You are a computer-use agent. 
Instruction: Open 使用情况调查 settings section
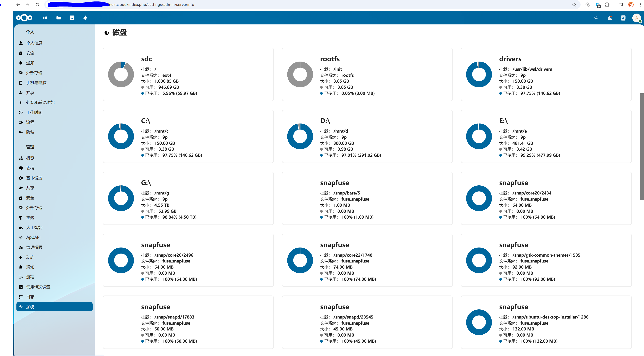pos(38,287)
